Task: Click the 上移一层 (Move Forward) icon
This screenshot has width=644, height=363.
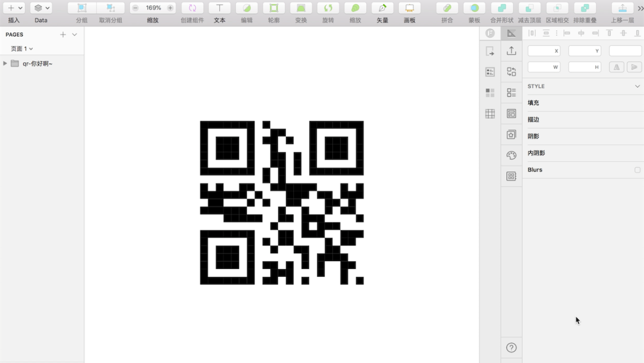Action: tap(622, 8)
